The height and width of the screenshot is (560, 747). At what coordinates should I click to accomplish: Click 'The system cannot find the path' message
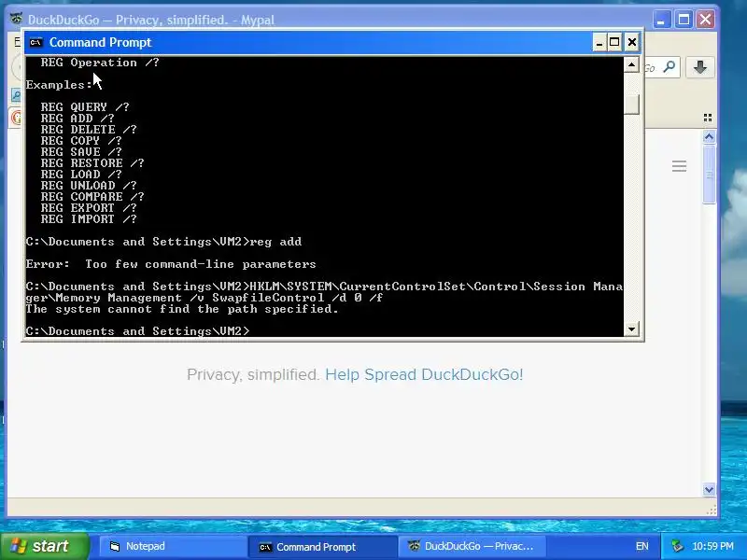[x=182, y=309]
